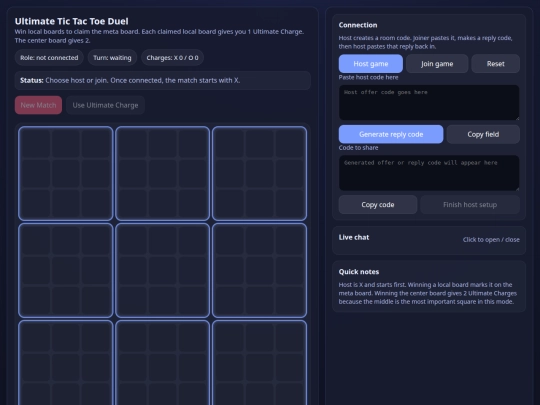Click the Status message bar
Viewport: 540px width, 405px height.
point(163,80)
